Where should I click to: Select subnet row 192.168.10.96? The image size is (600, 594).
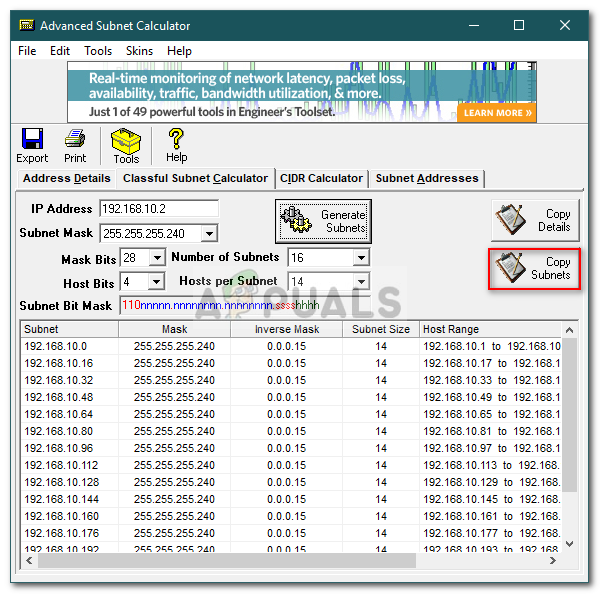coord(291,448)
